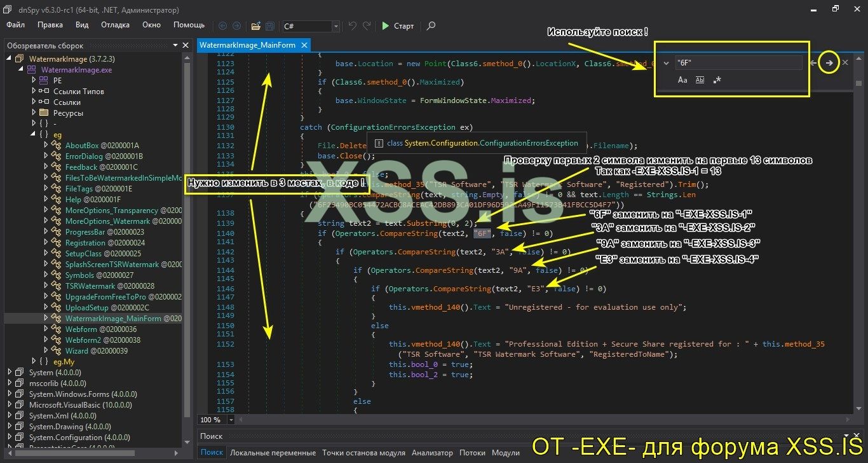Switch to Анализатор tab
This screenshot has width=868, height=463.
click(x=432, y=453)
